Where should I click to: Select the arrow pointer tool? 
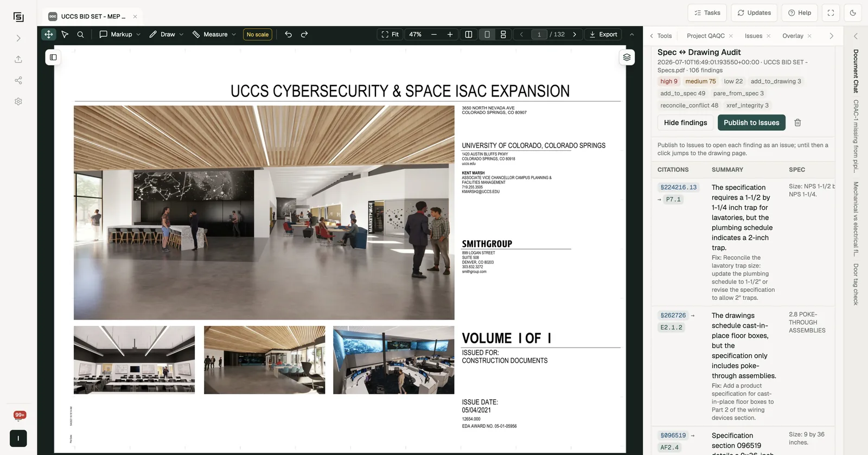[65, 34]
